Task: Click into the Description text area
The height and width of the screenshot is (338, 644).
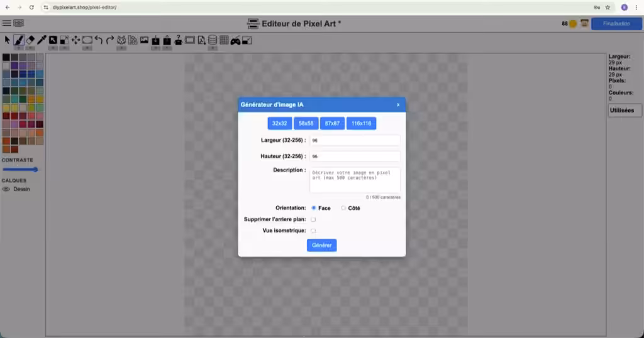Action: (x=355, y=180)
